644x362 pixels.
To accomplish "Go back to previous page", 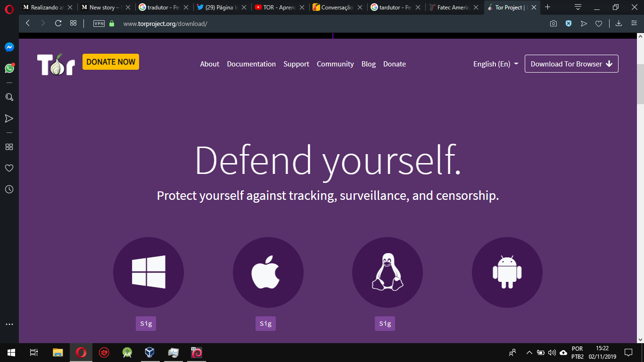I will [28, 23].
